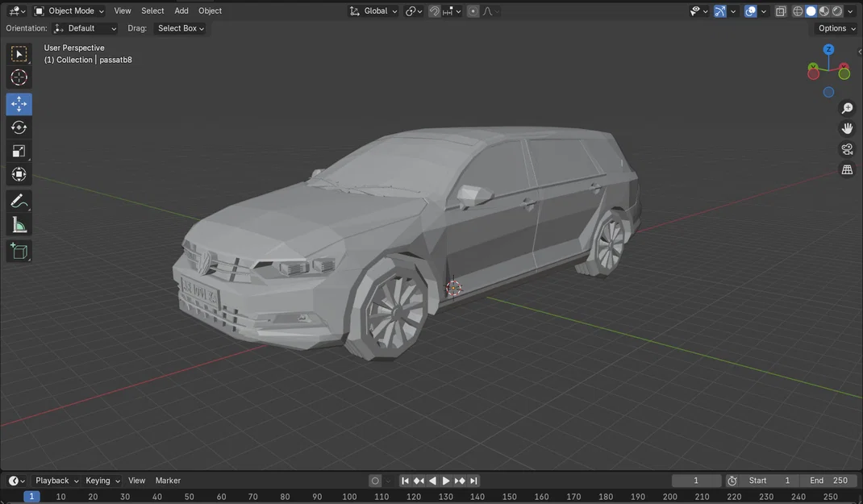Open the Object Mode dropdown
The width and height of the screenshot is (863, 504).
click(71, 10)
